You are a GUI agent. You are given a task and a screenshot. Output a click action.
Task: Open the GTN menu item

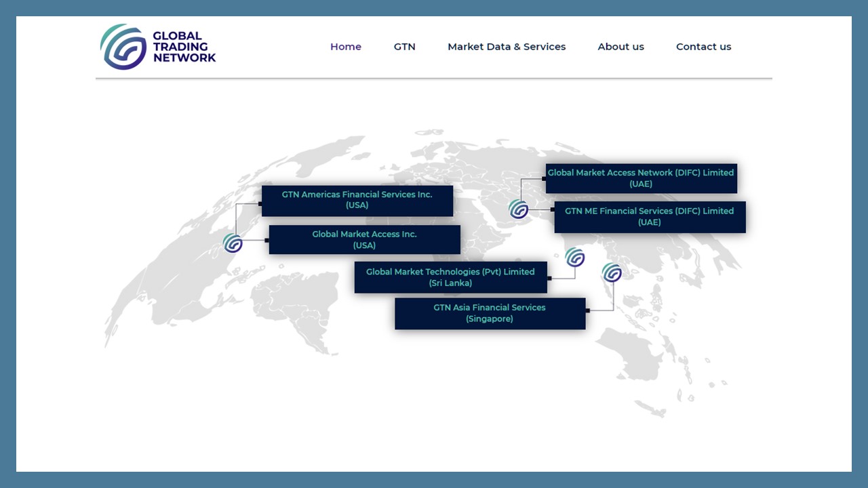(x=404, y=47)
